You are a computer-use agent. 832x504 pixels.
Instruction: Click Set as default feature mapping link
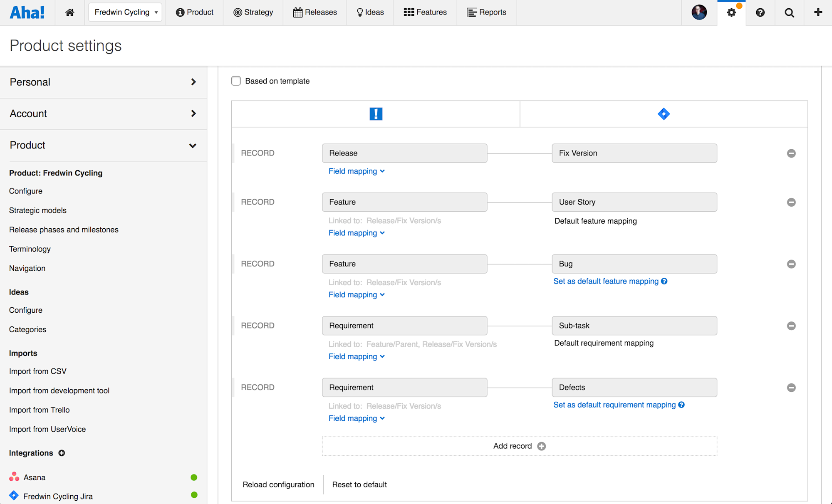click(x=606, y=282)
